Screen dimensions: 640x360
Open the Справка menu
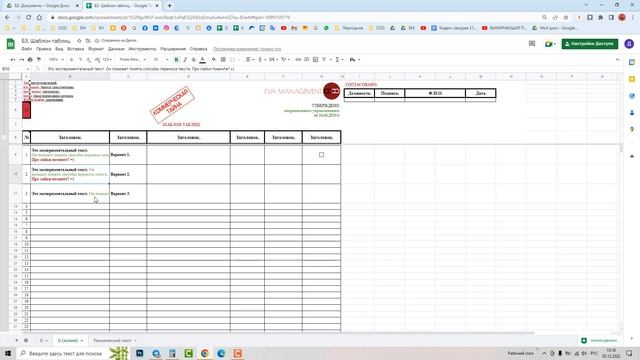tap(198, 49)
